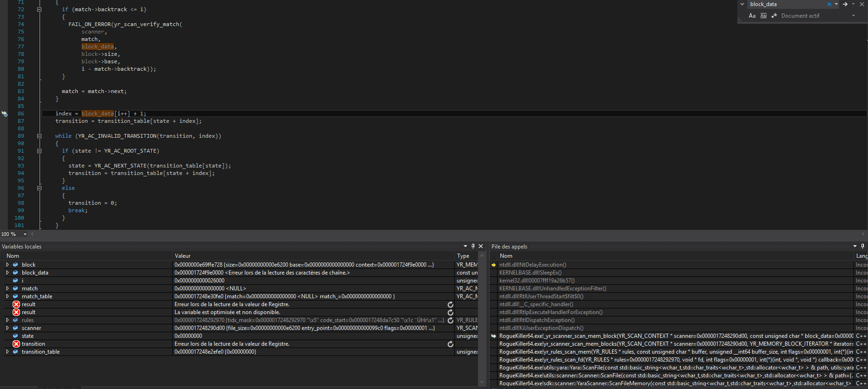Click the Find Next arrow
The image size is (868, 389).
tap(845, 4)
